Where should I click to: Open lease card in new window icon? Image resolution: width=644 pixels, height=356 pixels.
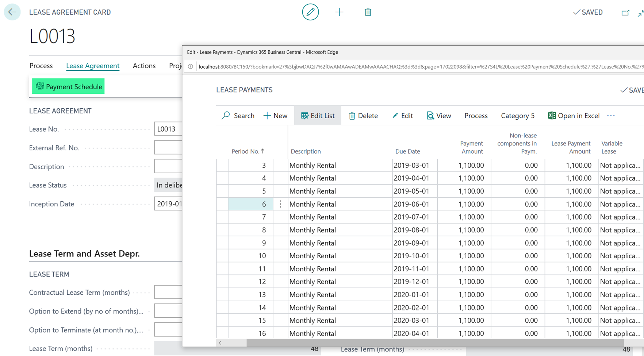pyautogui.click(x=625, y=12)
